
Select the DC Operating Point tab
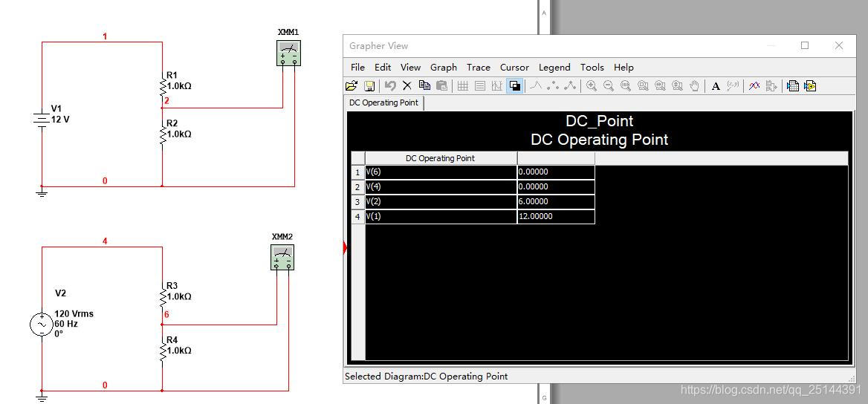coord(384,103)
